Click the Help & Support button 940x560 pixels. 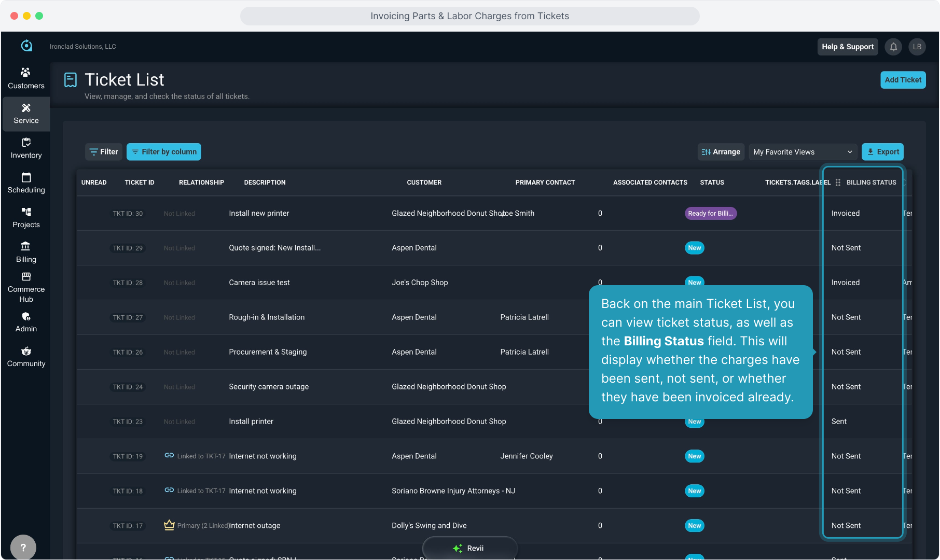[x=847, y=47]
